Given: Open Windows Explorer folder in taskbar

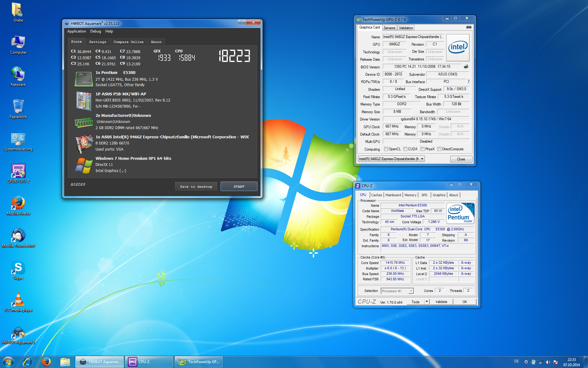Looking at the screenshot, I should click(x=65, y=362).
